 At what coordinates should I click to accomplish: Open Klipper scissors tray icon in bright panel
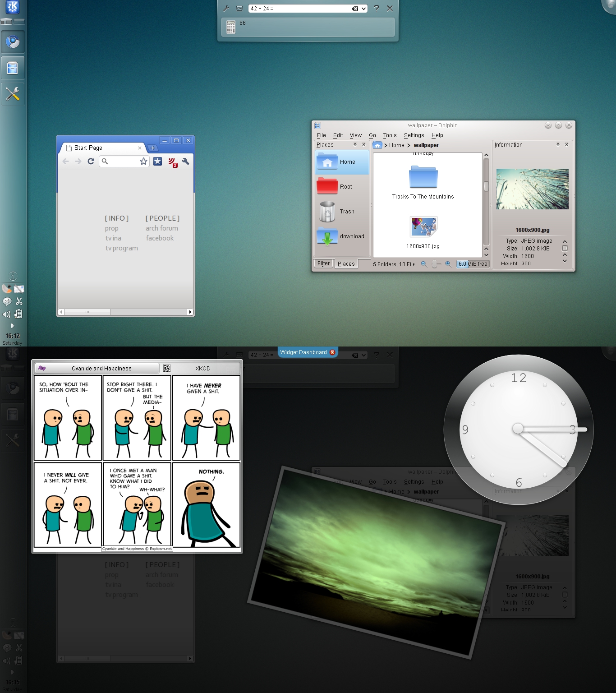19,301
